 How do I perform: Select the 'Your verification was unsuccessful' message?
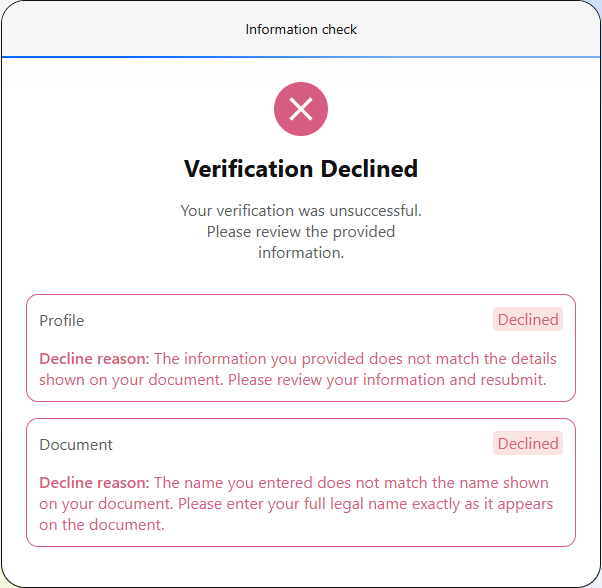[301, 211]
